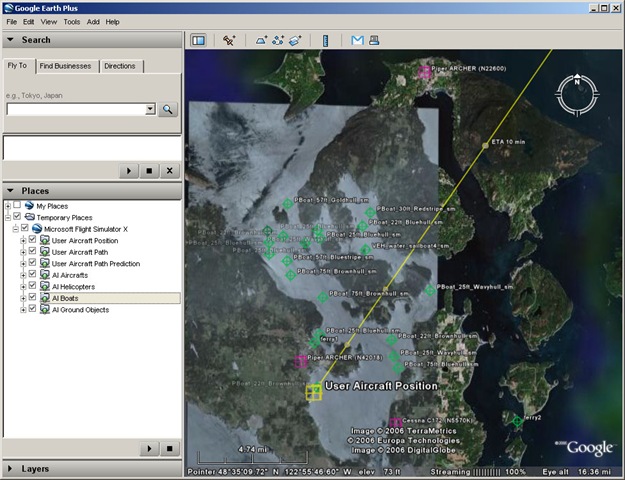Click the Add Placemark pushpin icon
Image resolution: width=625 pixels, height=480 pixels.
[229, 40]
